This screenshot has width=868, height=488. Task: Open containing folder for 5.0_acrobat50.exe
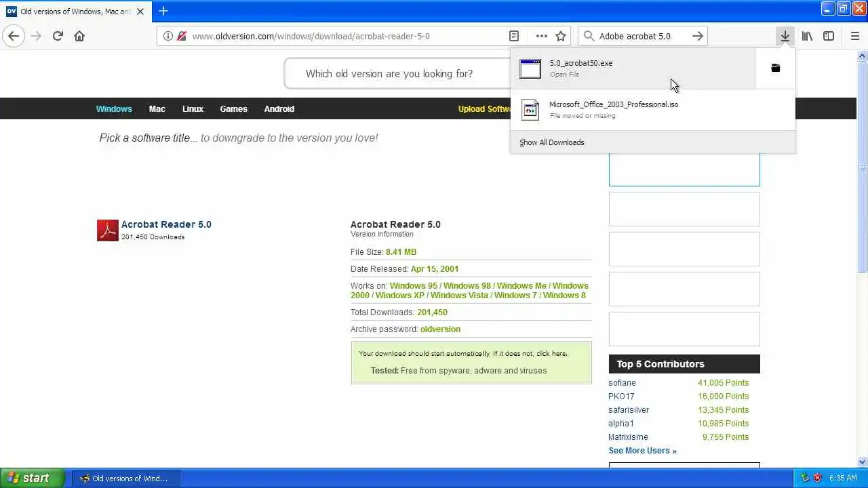pos(775,68)
